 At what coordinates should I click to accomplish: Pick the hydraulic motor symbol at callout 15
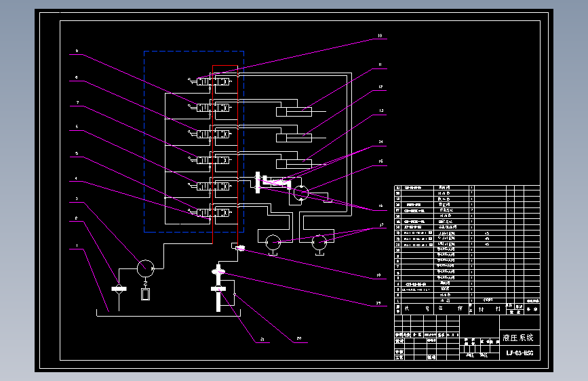coord(300,193)
